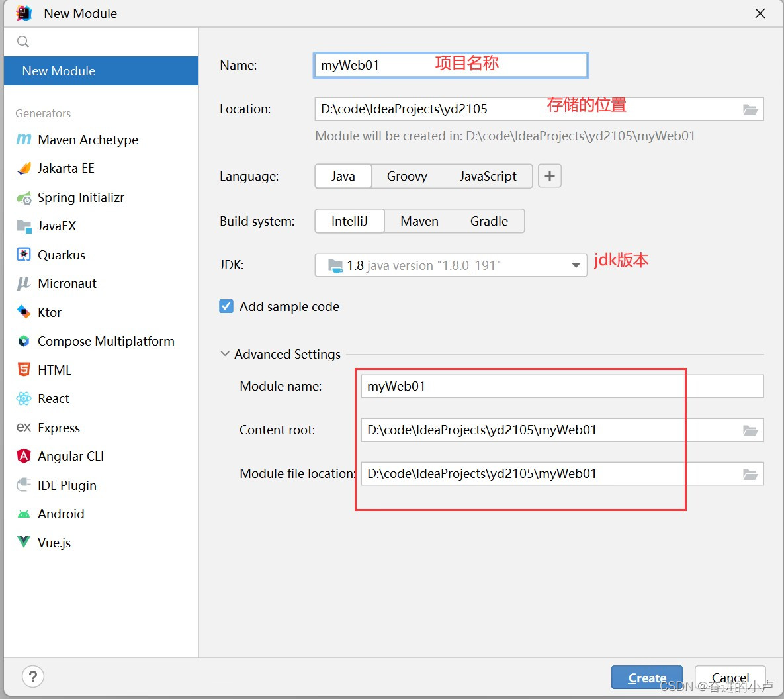Click the Vue.js generator icon
The width and height of the screenshot is (784, 699).
pyautogui.click(x=24, y=542)
